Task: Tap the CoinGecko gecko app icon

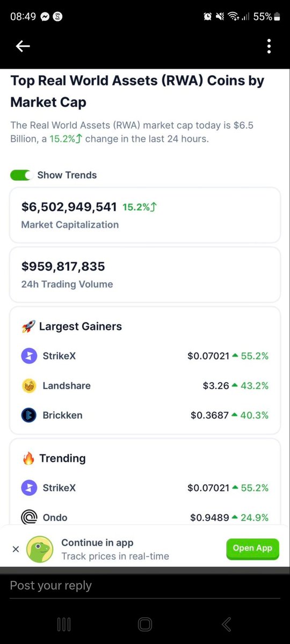Action: (40, 549)
